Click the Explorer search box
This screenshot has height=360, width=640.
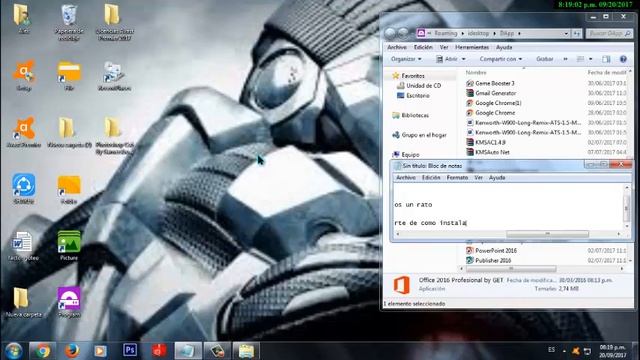point(609,33)
